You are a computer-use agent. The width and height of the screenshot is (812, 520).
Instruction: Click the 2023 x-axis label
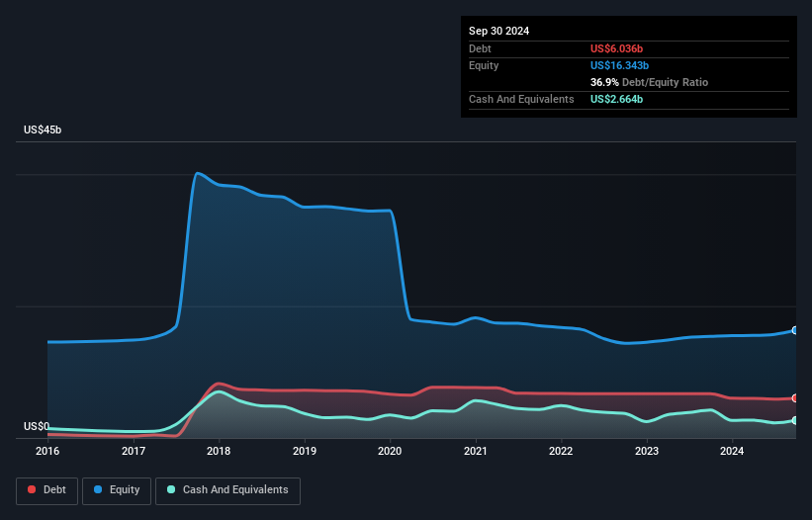point(647,451)
